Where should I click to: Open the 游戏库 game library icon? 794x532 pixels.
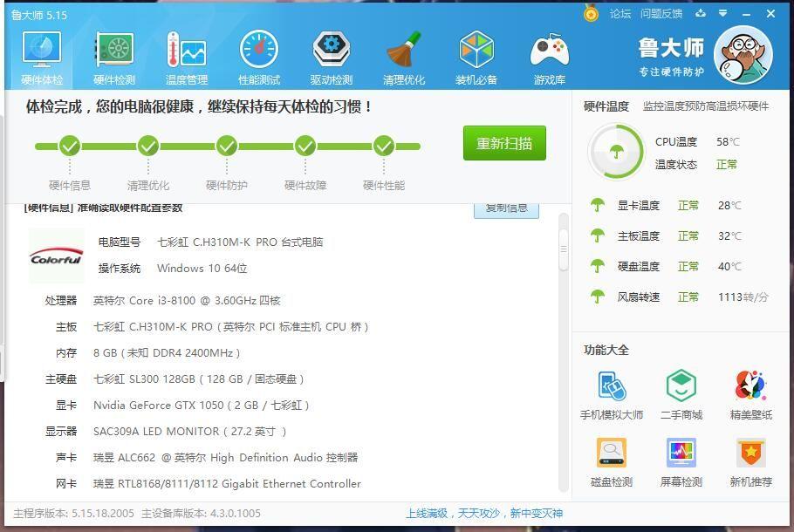(550, 58)
